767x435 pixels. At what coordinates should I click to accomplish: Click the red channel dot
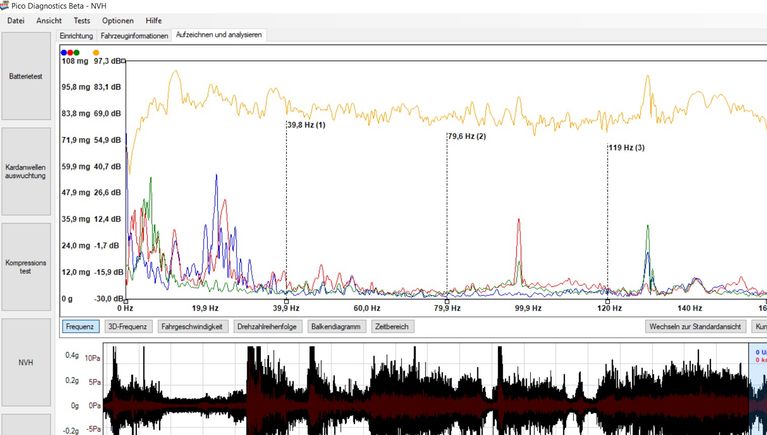pyautogui.click(x=70, y=52)
